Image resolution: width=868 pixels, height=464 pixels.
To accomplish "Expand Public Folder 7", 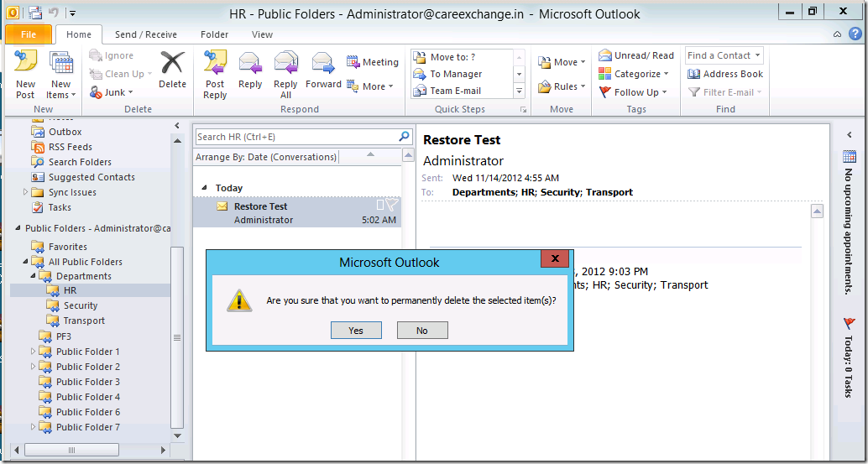I will (34, 427).
